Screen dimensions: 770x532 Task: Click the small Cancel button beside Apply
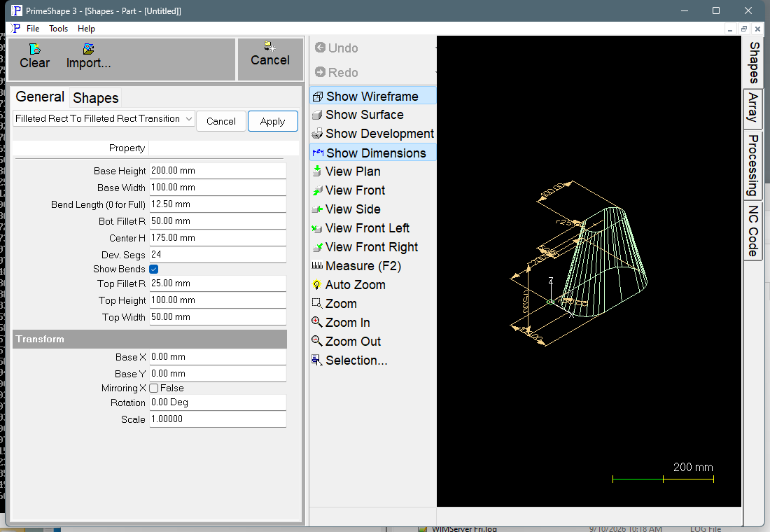pyautogui.click(x=221, y=121)
